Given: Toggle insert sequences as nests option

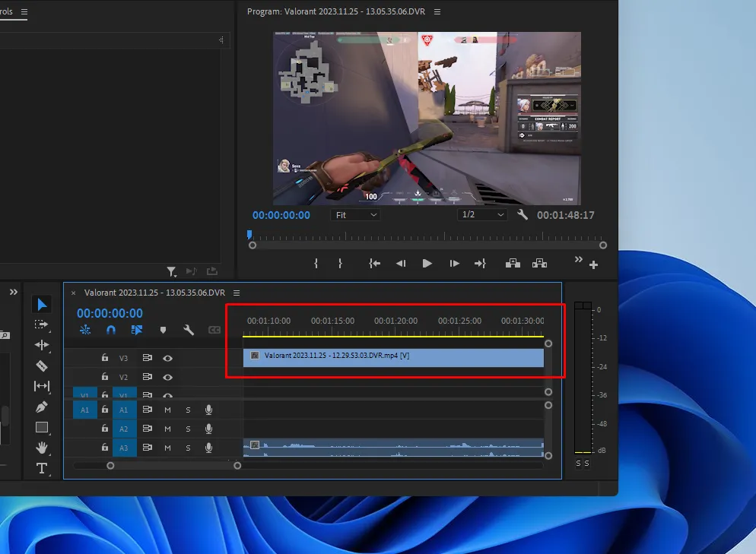Looking at the screenshot, I should pyautogui.click(x=85, y=330).
